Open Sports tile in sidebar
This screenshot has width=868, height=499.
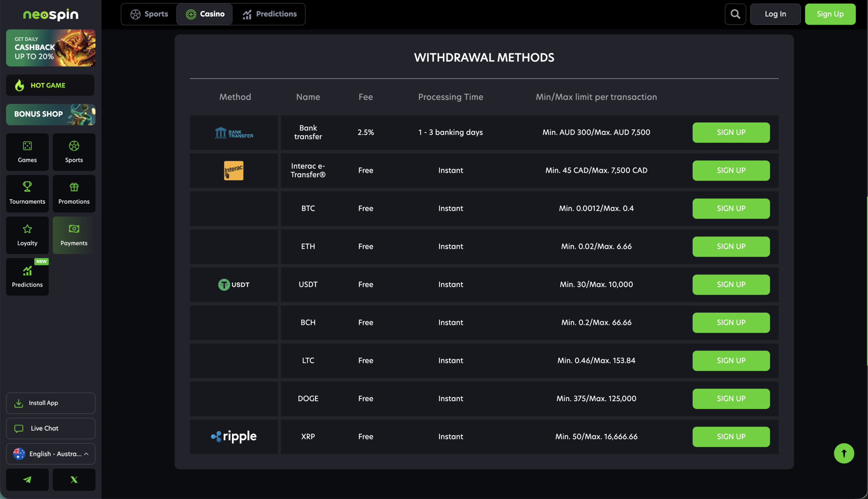(74, 152)
